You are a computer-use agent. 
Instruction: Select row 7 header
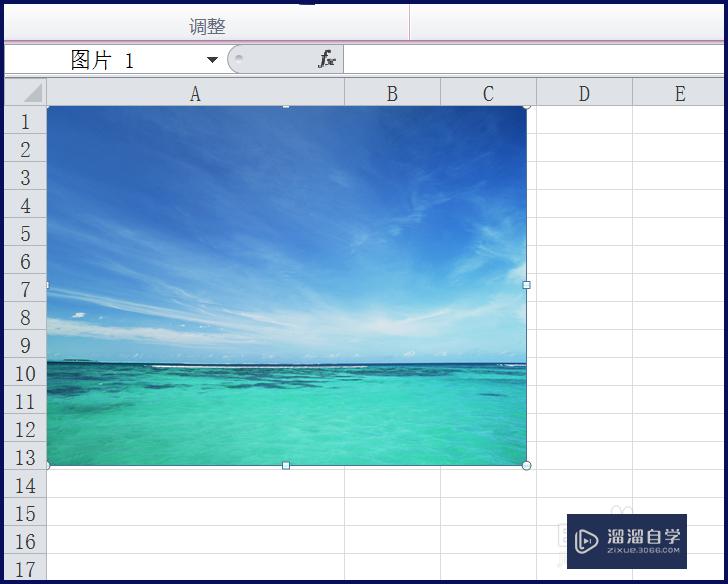(26, 288)
